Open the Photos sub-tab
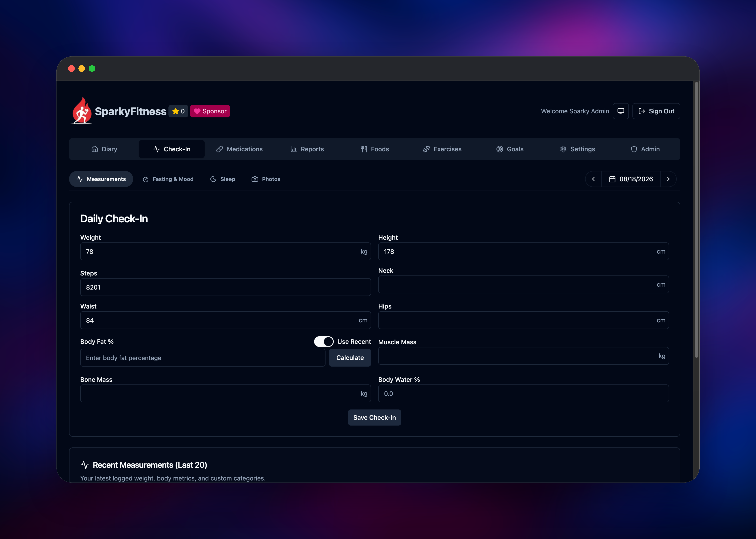Image resolution: width=756 pixels, height=539 pixels. pos(266,179)
